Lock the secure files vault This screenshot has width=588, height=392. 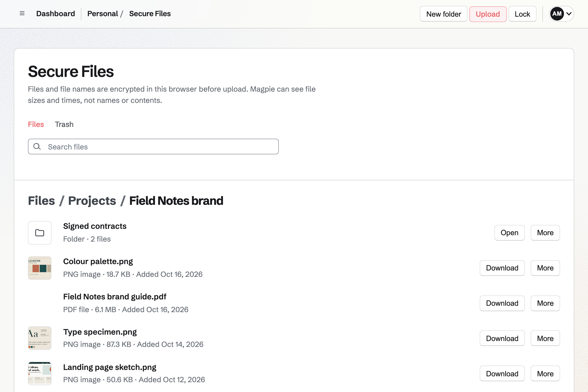tap(522, 14)
